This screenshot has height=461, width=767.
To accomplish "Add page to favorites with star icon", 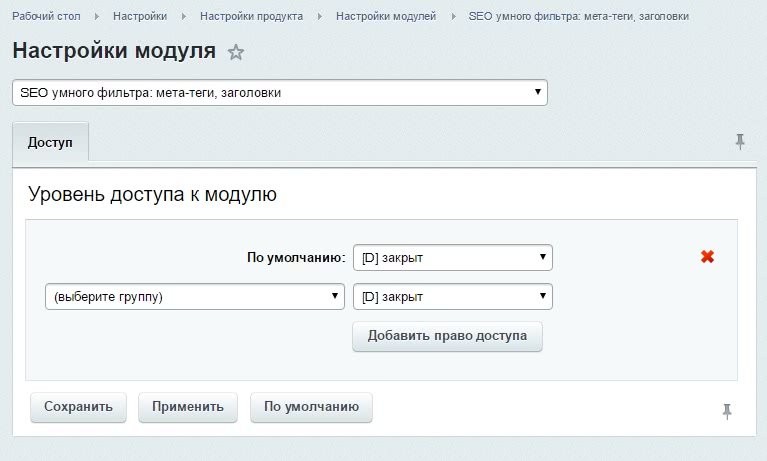I will [236, 52].
